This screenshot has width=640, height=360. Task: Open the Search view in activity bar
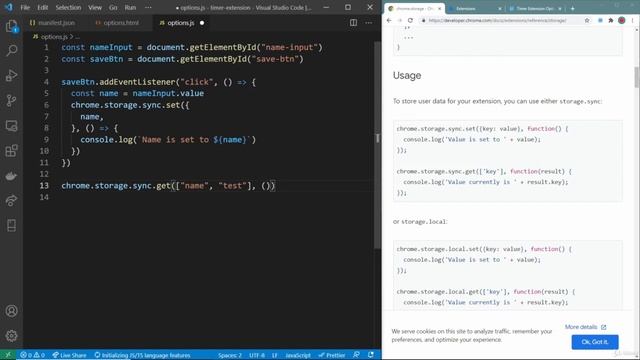tap(11, 51)
